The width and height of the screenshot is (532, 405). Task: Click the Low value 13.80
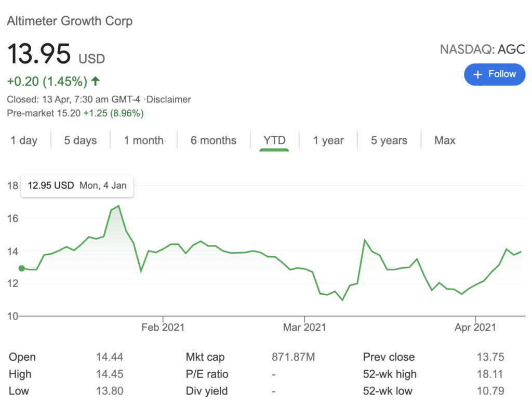pos(110,391)
